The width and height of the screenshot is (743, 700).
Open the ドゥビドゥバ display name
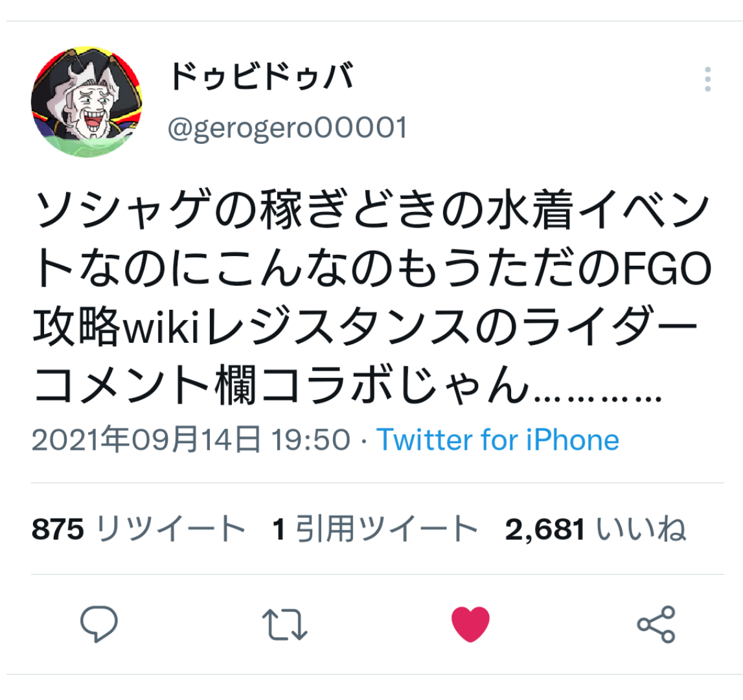pos(262,76)
